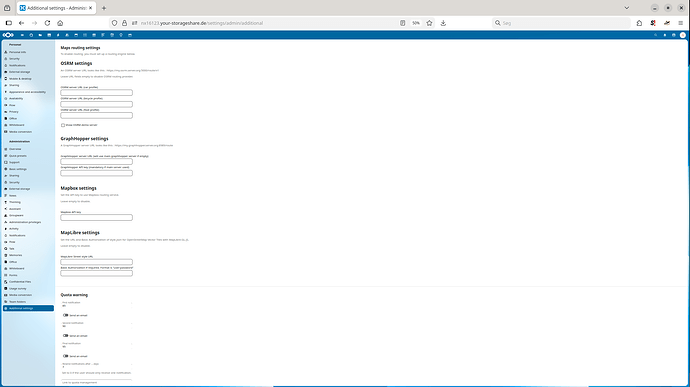690x387 pixels.
Task: Toggle the Firefox sidebar icon
Action: point(8,23)
